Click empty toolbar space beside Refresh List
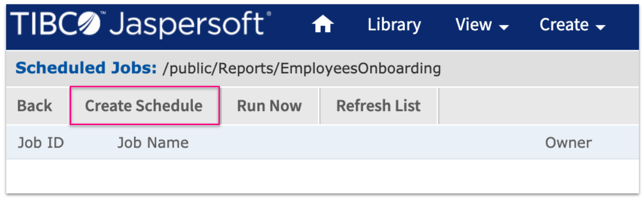The width and height of the screenshot is (644, 204). click(538, 106)
